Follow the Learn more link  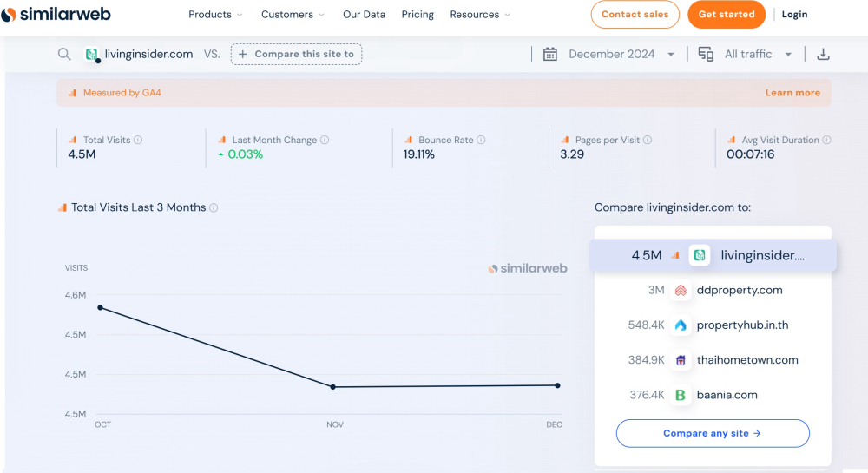792,93
